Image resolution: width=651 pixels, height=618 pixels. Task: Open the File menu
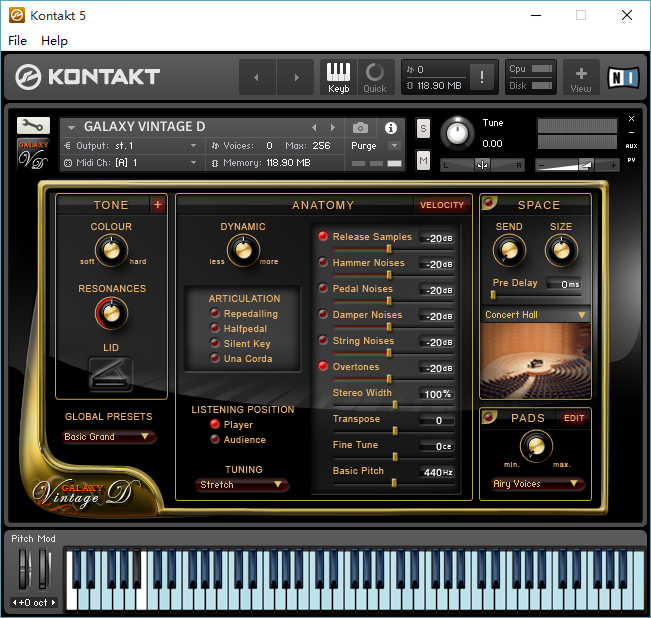(x=17, y=41)
